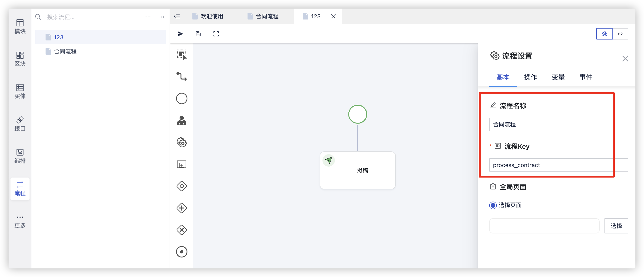Select the parallel gateway plus diamond
Screen dimensions: 644x277
click(x=182, y=208)
